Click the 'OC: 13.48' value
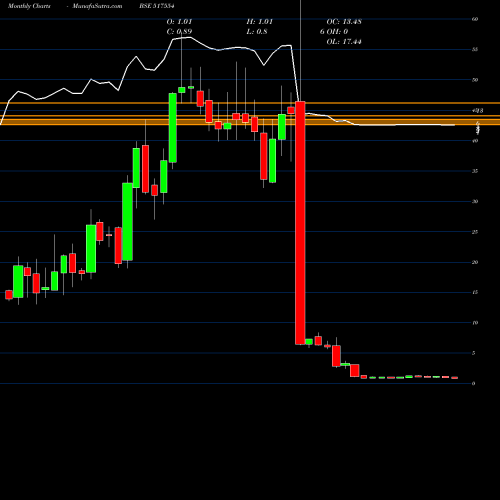 pyautogui.click(x=344, y=22)
